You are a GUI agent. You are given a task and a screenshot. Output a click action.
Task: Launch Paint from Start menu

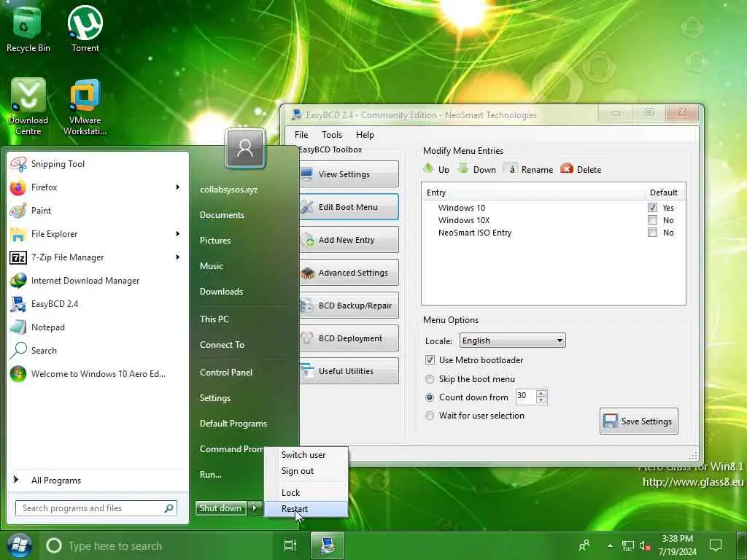[97, 211]
